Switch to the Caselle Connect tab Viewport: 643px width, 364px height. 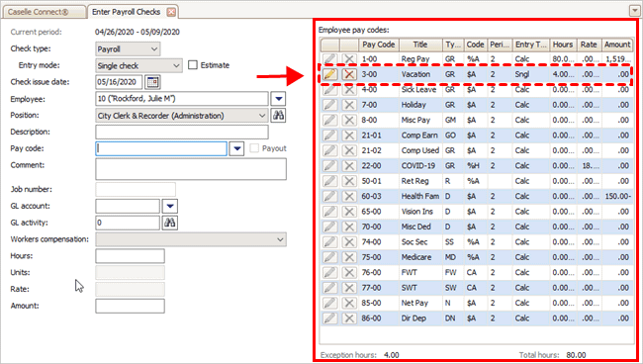(44, 12)
